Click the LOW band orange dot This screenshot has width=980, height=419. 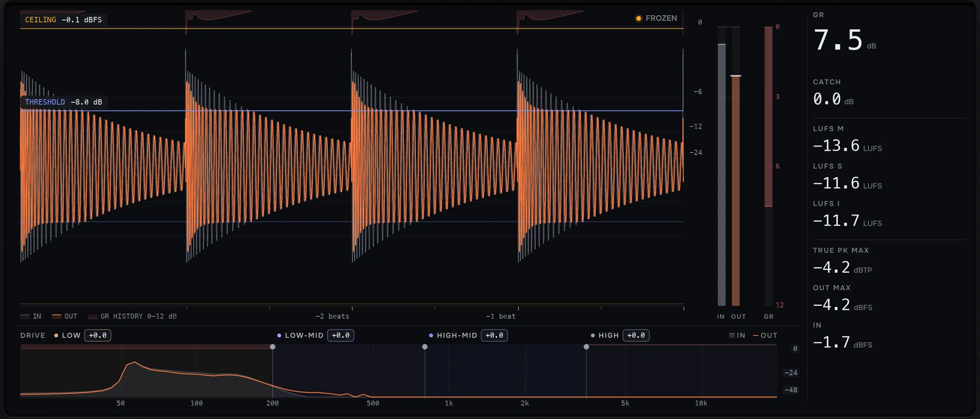point(56,335)
